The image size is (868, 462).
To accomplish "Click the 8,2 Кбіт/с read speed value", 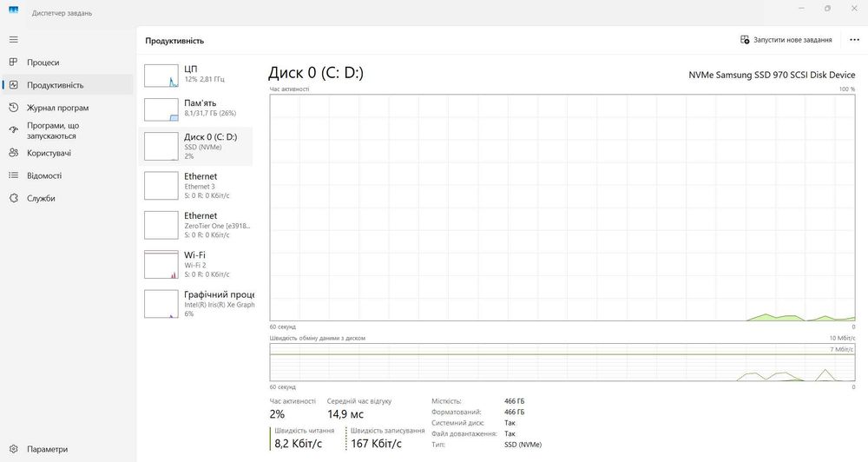I will (298, 443).
